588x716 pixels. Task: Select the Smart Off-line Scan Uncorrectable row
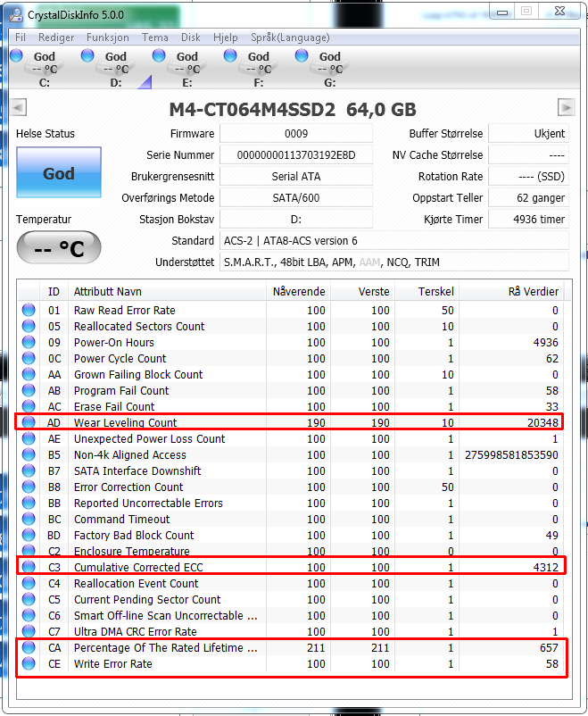click(x=291, y=615)
